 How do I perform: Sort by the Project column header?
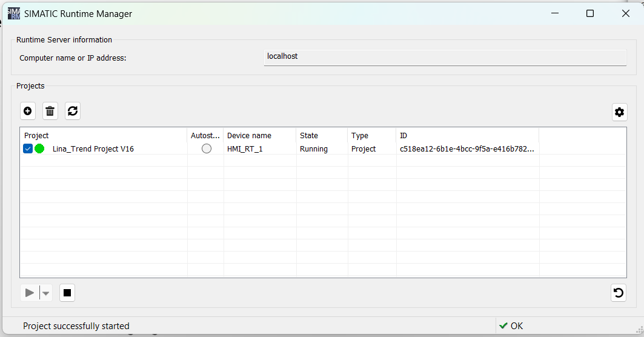point(103,136)
